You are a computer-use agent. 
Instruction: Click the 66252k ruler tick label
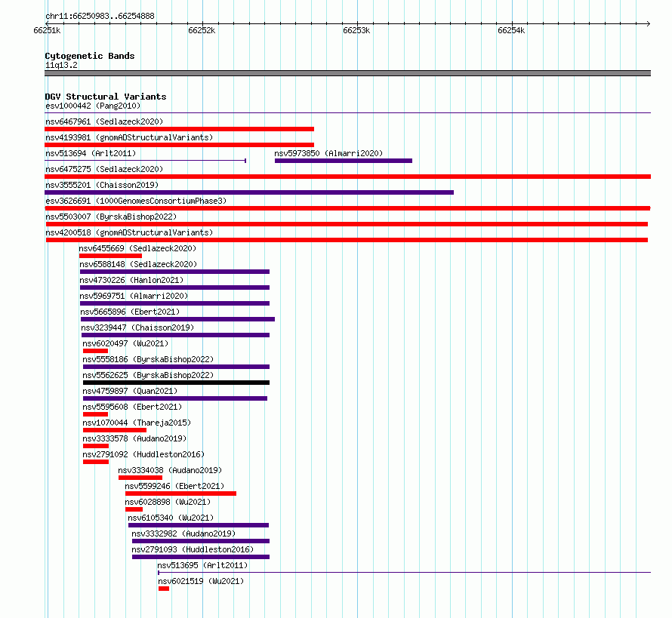point(202,30)
